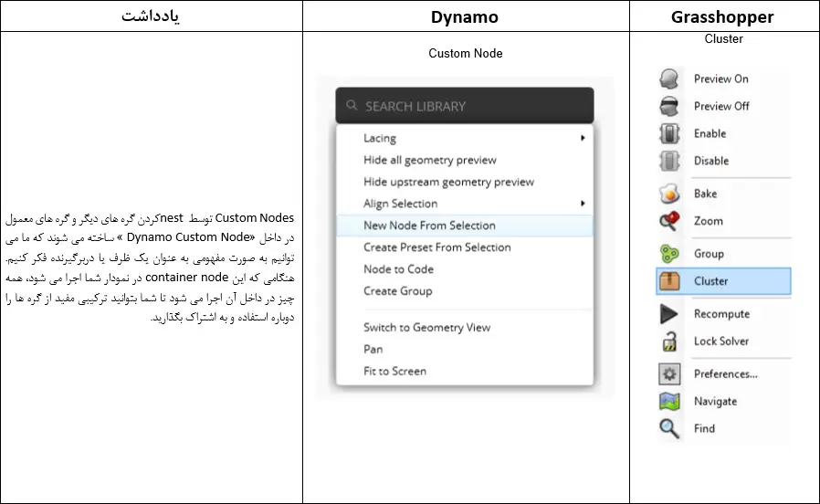Click the Zoom pin icon
Screen dimensions: 820x504
click(669, 221)
